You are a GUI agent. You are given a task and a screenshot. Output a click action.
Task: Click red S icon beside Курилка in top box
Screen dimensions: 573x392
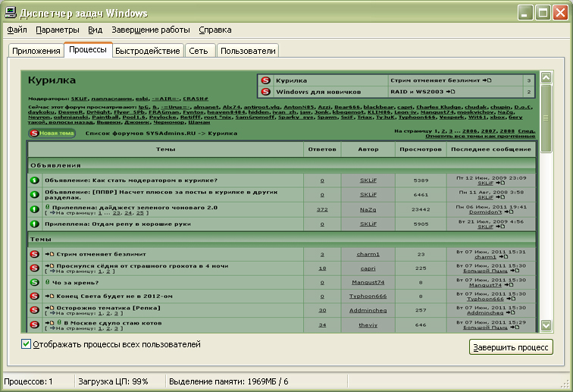point(266,80)
